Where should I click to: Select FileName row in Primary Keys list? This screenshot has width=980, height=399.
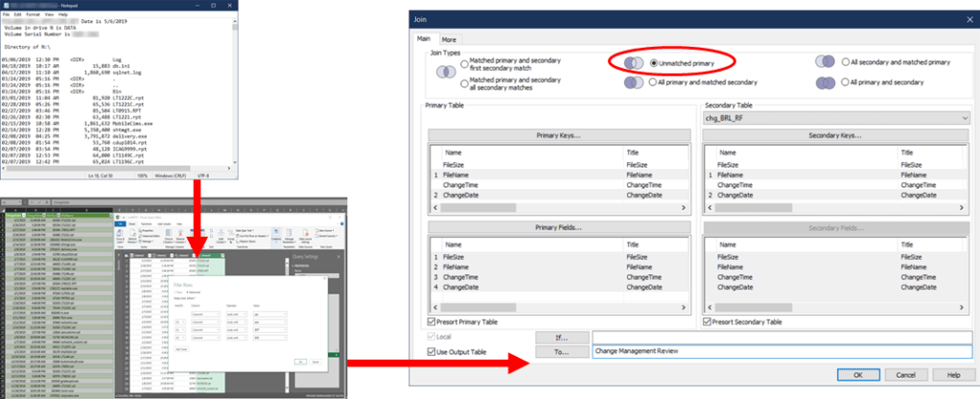click(559, 176)
